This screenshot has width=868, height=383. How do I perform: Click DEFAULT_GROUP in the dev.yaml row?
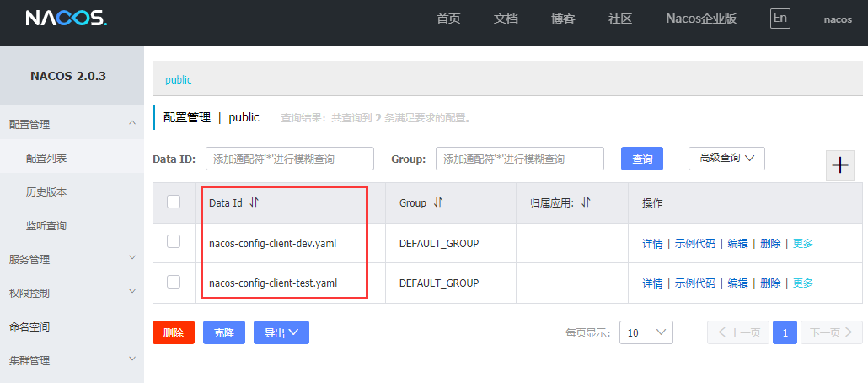pyautogui.click(x=439, y=243)
